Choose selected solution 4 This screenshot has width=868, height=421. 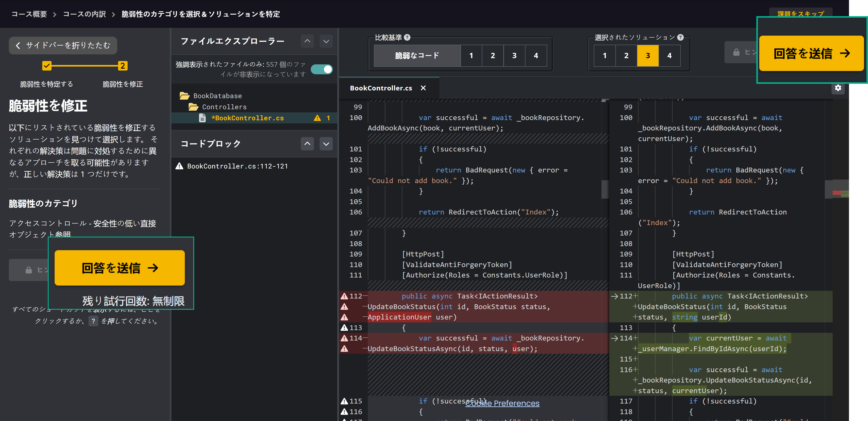click(669, 55)
